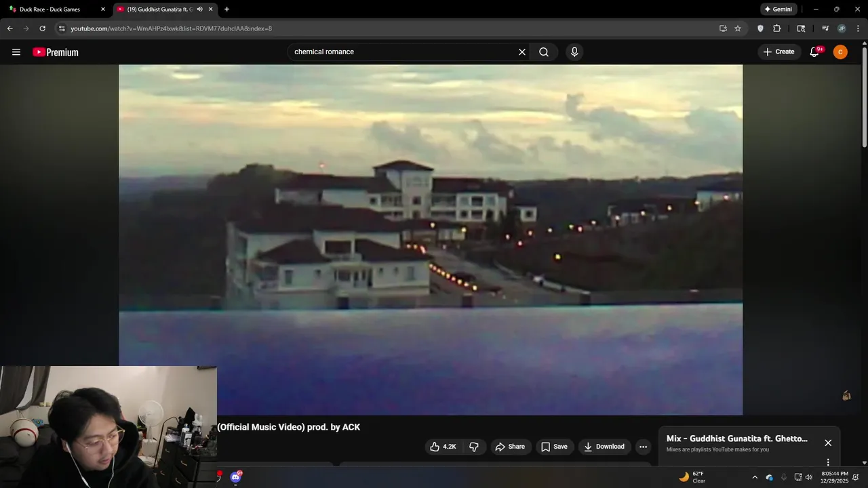Open YouTube notifications bell
This screenshot has height=488, width=868.
pyautogui.click(x=815, y=52)
